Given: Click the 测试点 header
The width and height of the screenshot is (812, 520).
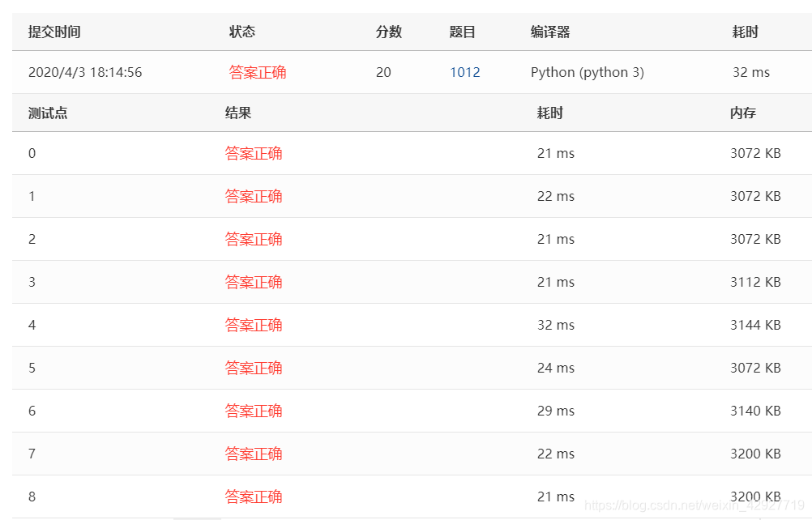Looking at the screenshot, I should [x=48, y=113].
